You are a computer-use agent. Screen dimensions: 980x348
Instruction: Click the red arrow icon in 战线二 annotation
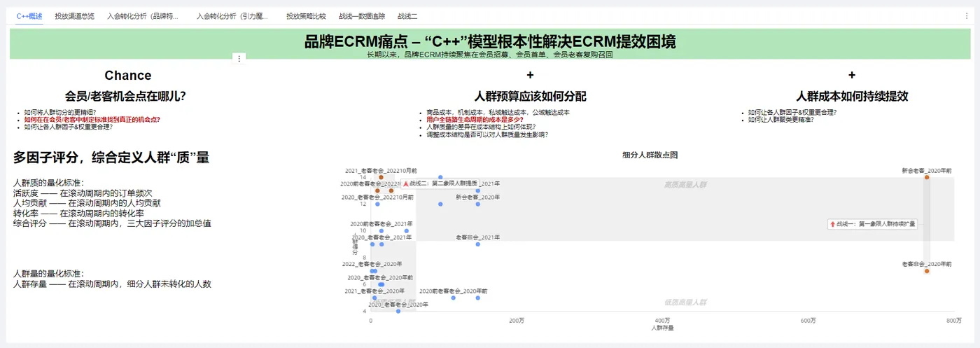pos(406,183)
